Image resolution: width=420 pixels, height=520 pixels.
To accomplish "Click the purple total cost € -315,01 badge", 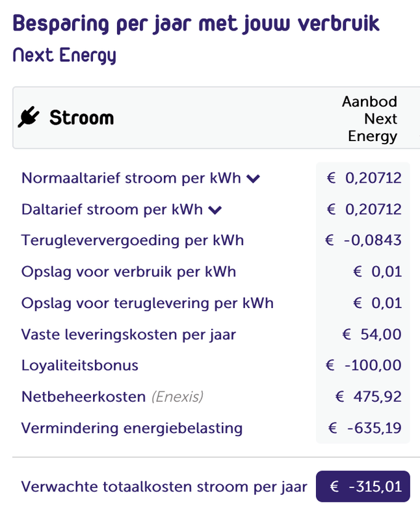I will coord(363,486).
